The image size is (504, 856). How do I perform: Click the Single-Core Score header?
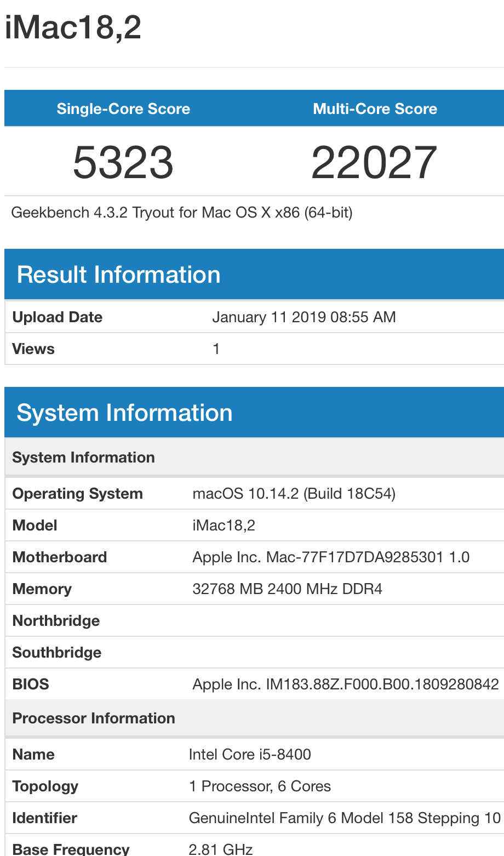123,109
